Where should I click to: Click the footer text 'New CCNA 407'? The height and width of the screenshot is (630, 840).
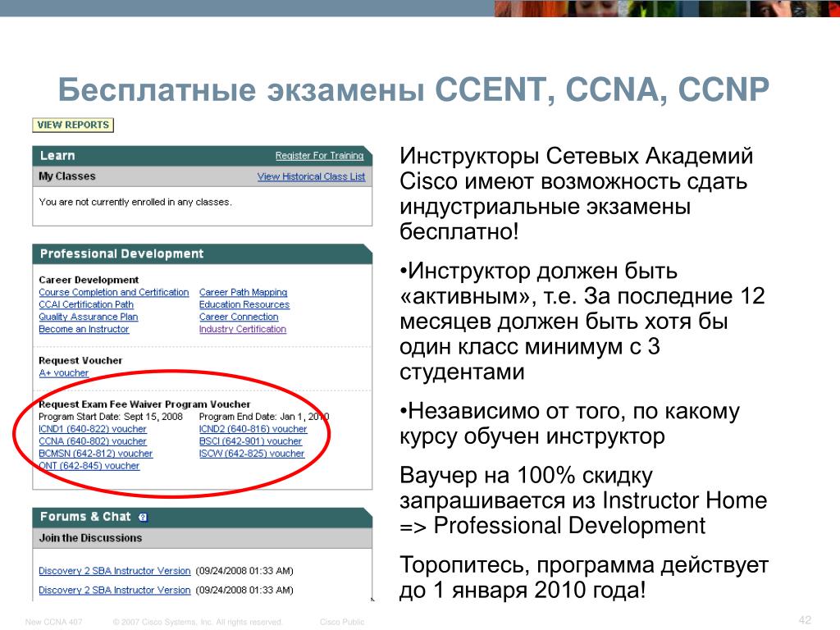click(53, 622)
